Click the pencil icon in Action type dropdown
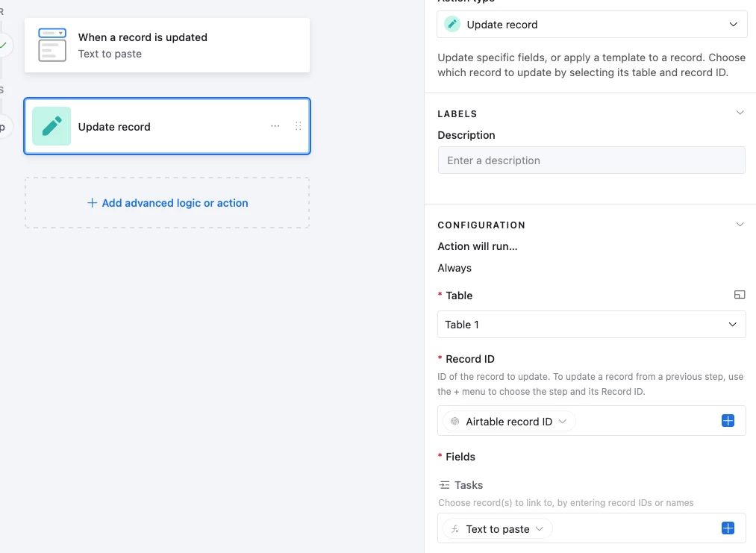This screenshot has height=553, width=756. pyautogui.click(x=452, y=24)
